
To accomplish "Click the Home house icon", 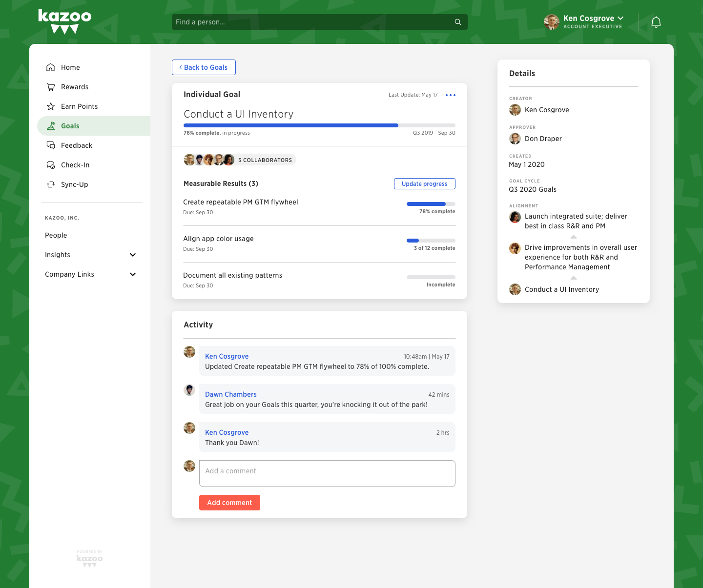I will (50, 67).
